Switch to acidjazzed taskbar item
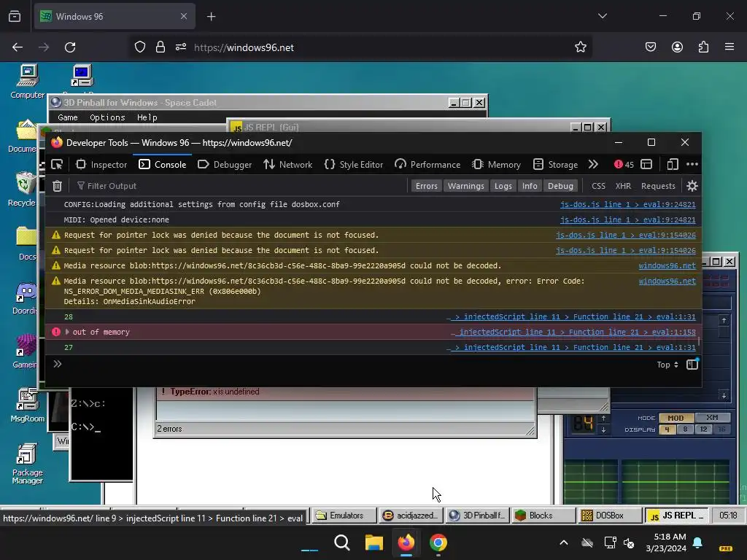Screen dimensions: 747x560 click(x=410, y=516)
